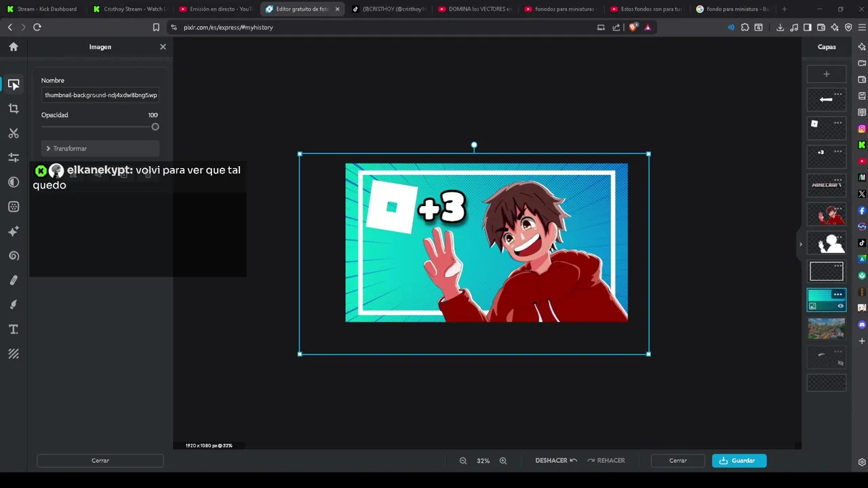
Task: Click the Guardar button
Action: (739, 461)
